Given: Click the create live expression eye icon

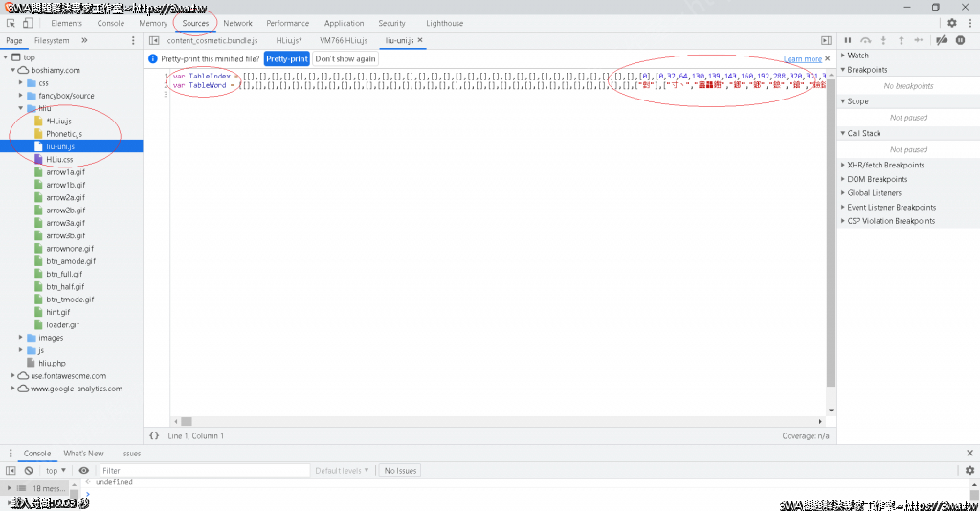Looking at the screenshot, I should [84, 471].
